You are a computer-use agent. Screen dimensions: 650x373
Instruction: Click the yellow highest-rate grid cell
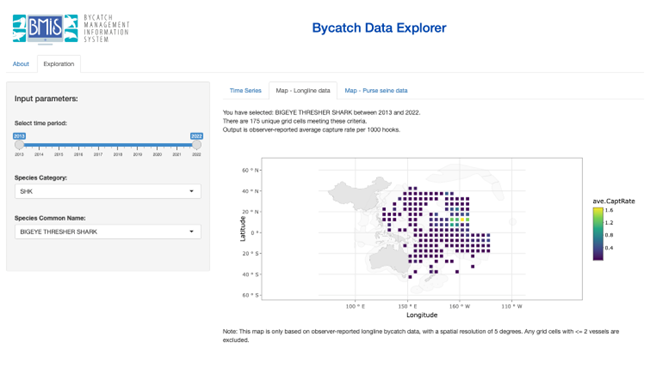462,219
